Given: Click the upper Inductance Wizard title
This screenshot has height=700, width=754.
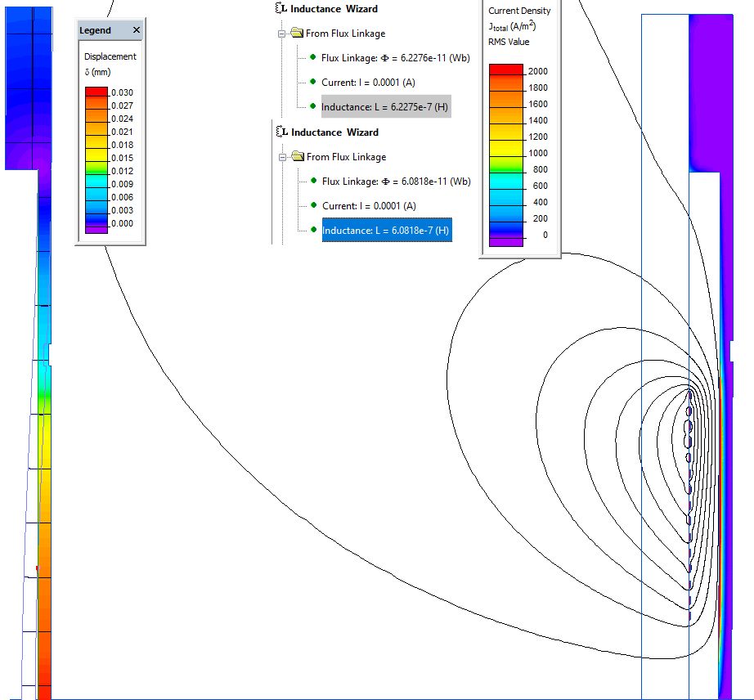Looking at the screenshot, I should [x=334, y=9].
